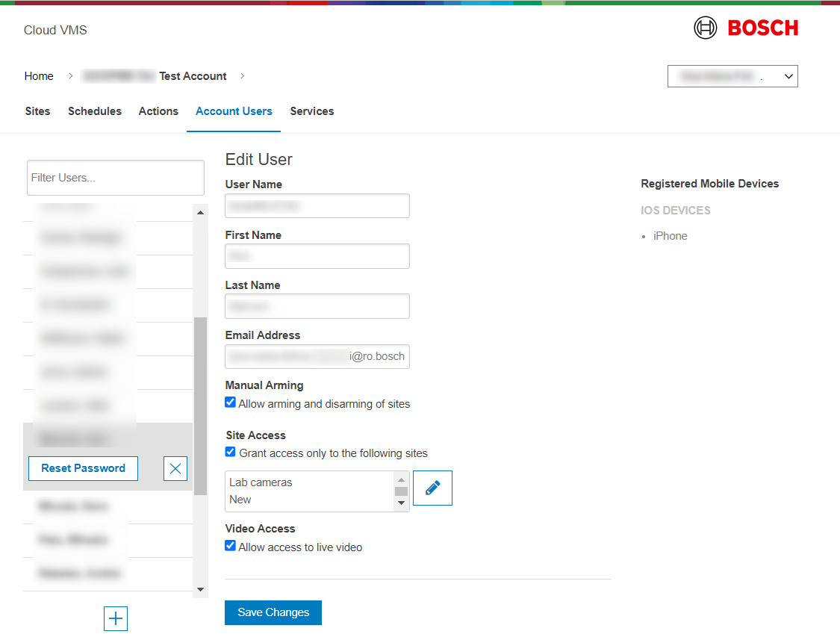Click the plus add user icon
This screenshot has height=640, width=840.
point(116,618)
